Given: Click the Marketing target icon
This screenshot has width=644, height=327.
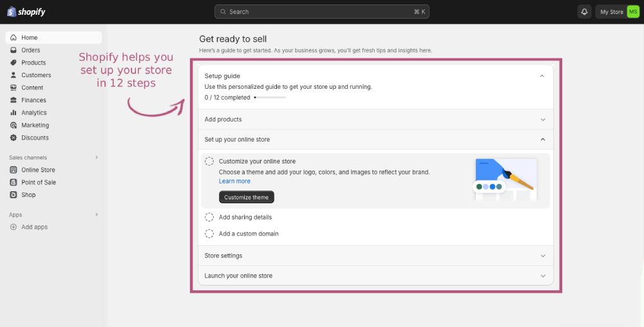Looking at the screenshot, I should click(14, 125).
